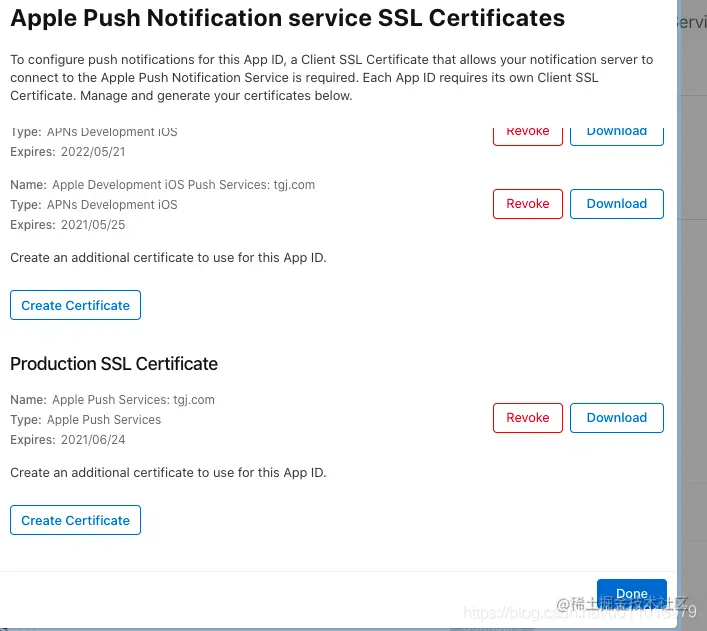This screenshot has width=707, height=631.
Task: Select the 'Expires: 2021/06/24' text
Action: (x=68, y=439)
